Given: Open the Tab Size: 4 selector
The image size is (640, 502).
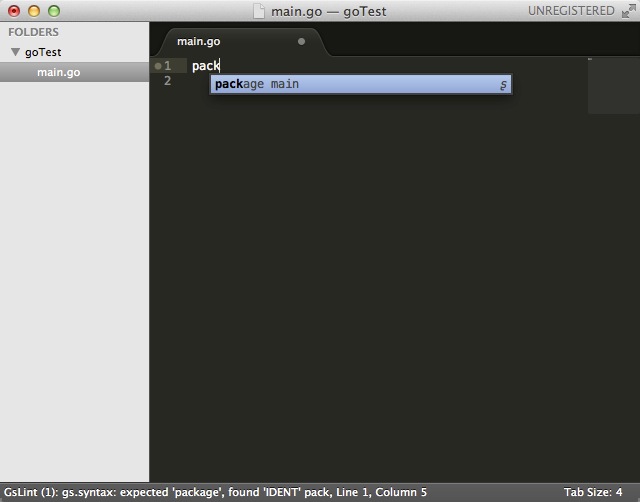Looking at the screenshot, I should 593,493.
